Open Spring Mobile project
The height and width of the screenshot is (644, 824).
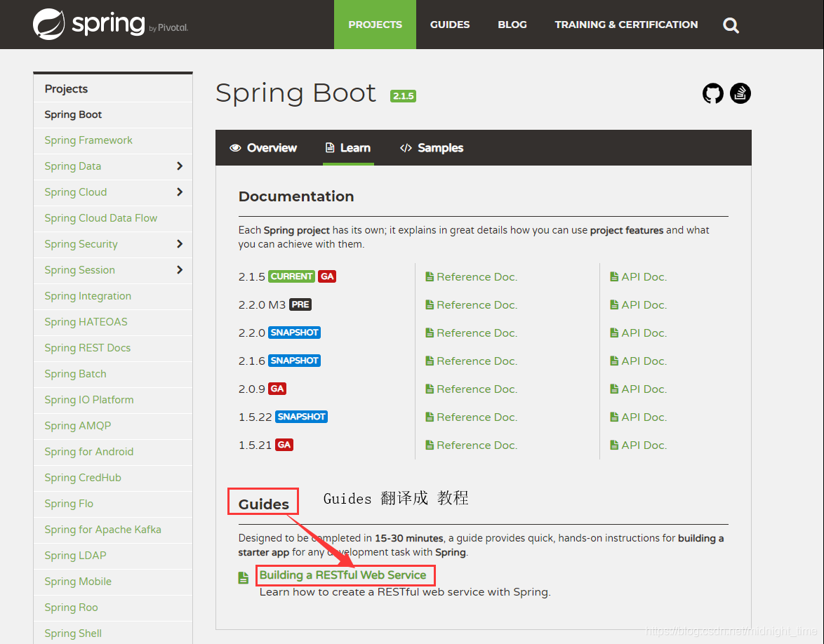click(x=78, y=582)
